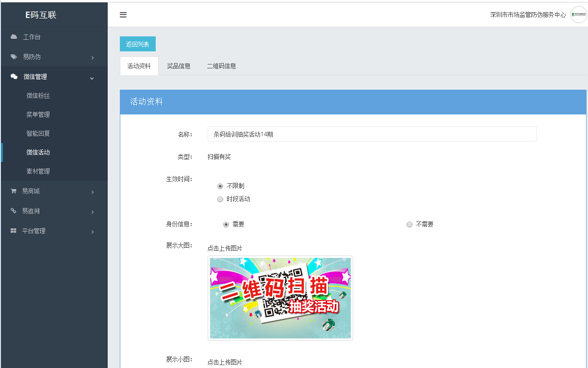The width and height of the screenshot is (588, 368).
Task: Expand the 平台管理 chevron arrow
Action: pyautogui.click(x=92, y=232)
